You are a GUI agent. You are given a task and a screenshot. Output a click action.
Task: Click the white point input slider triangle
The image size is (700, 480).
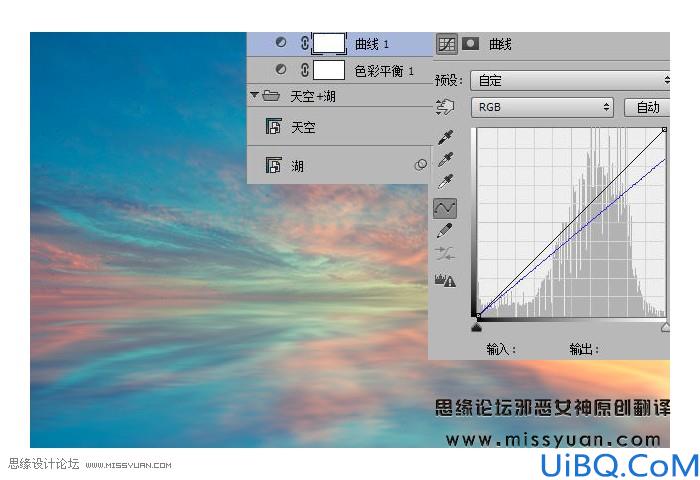coord(665,328)
